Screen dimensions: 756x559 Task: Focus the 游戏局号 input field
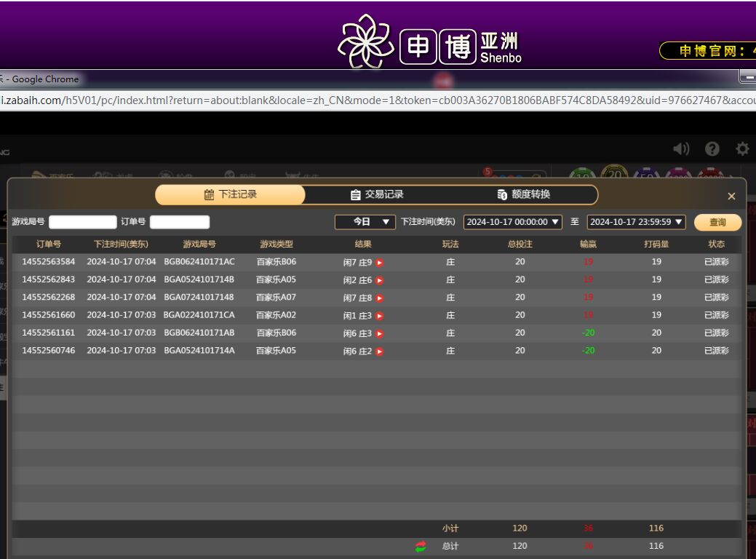coord(82,222)
